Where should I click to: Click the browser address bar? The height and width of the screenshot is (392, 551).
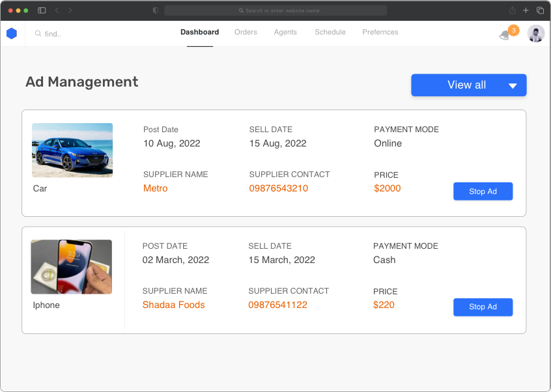click(x=275, y=10)
